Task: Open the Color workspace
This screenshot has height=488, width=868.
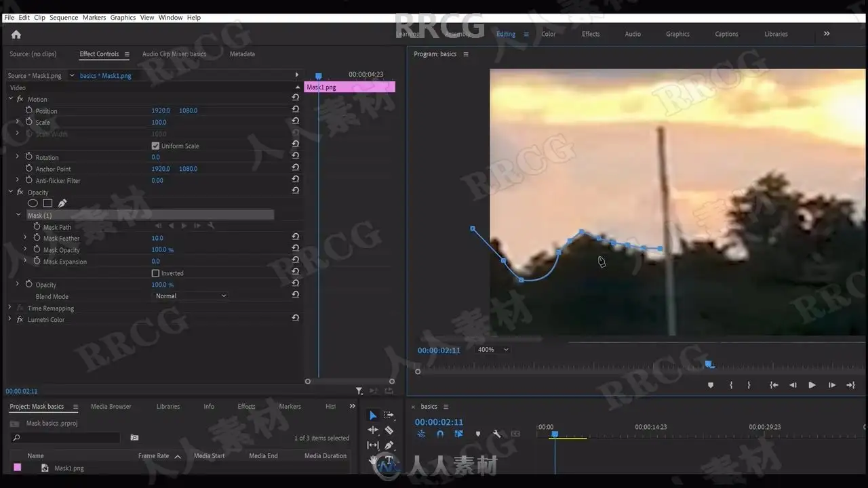Action: pos(549,34)
